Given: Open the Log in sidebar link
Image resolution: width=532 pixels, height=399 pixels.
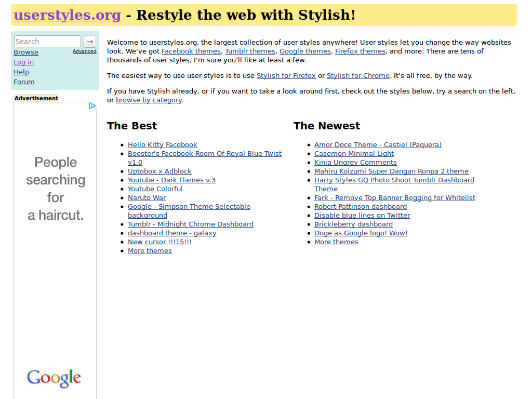Looking at the screenshot, I should pos(23,62).
